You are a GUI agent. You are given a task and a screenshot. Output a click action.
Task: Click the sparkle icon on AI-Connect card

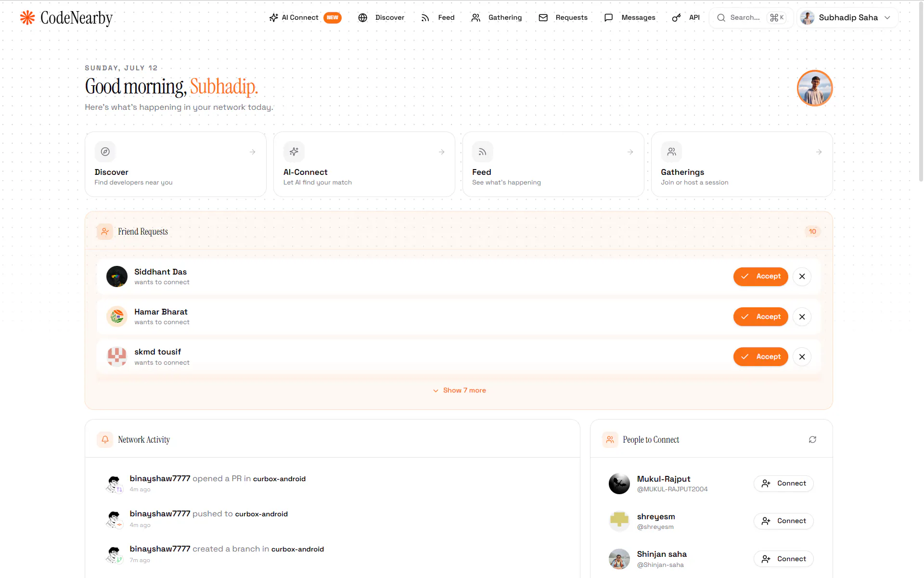(x=294, y=152)
